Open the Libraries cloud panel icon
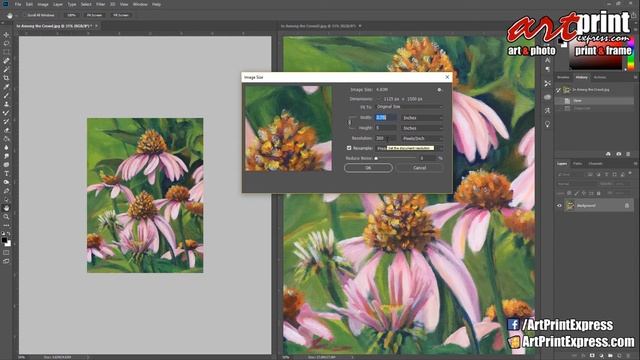This screenshot has width=640, height=360. point(547,97)
